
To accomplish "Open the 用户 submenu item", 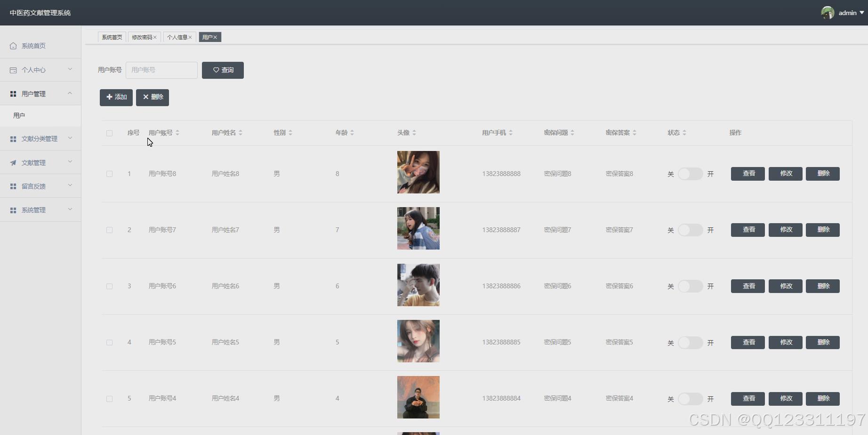I will [19, 116].
